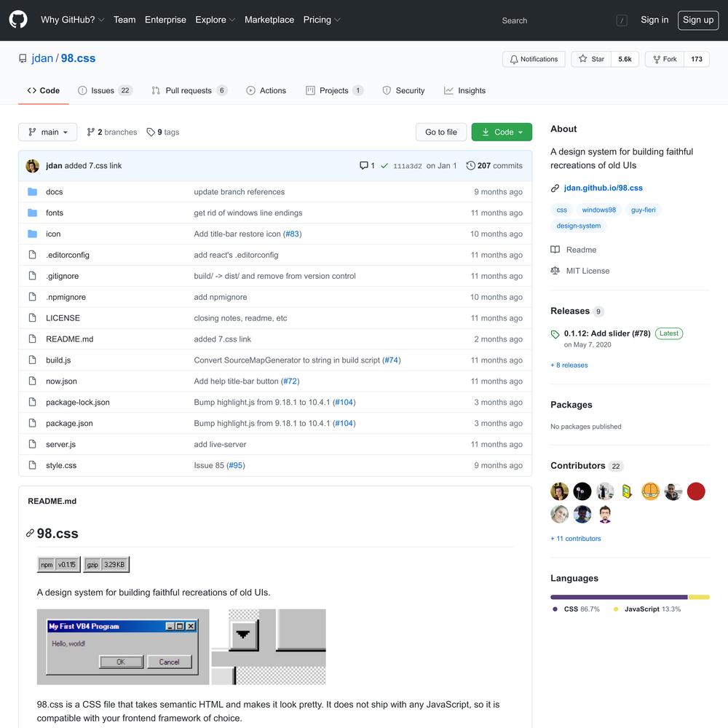Show the + 8 releases link

pyautogui.click(x=569, y=365)
